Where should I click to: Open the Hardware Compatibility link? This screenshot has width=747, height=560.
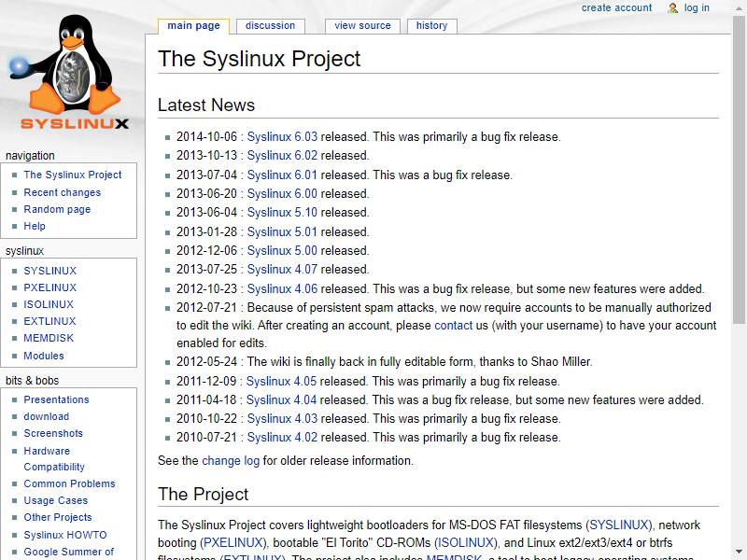click(54, 458)
